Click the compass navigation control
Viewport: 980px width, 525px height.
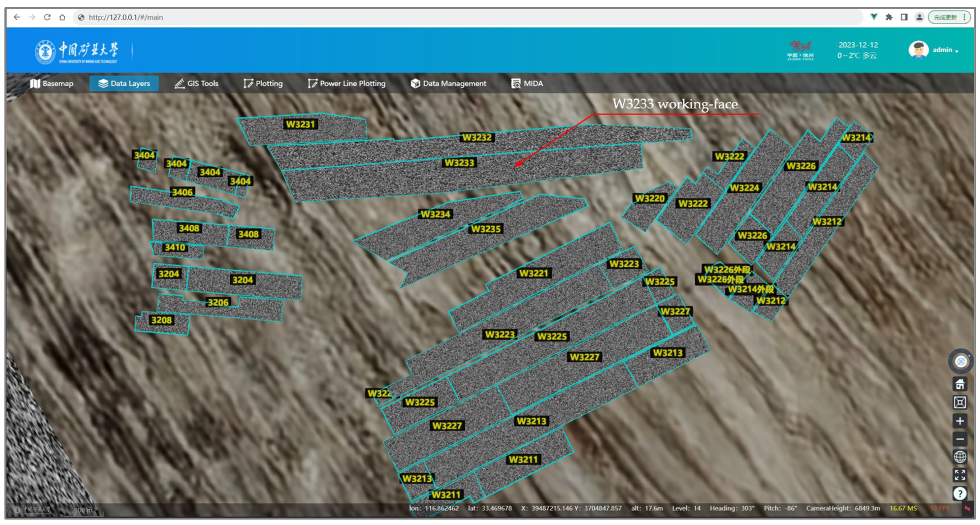pos(960,361)
